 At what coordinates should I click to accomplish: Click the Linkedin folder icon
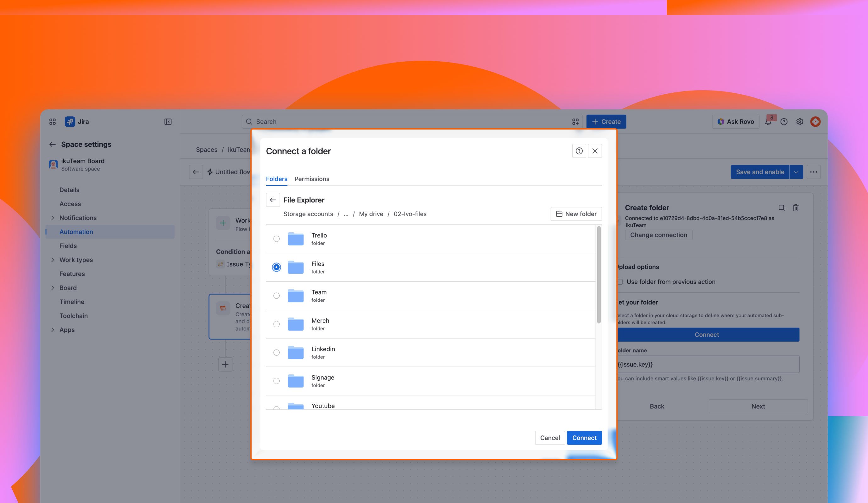[296, 352]
